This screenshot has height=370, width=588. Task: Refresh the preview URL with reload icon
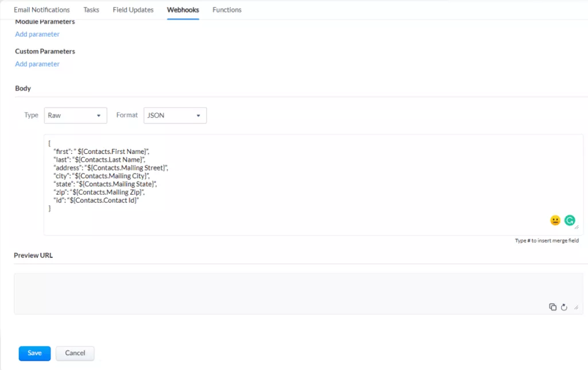pos(564,307)
